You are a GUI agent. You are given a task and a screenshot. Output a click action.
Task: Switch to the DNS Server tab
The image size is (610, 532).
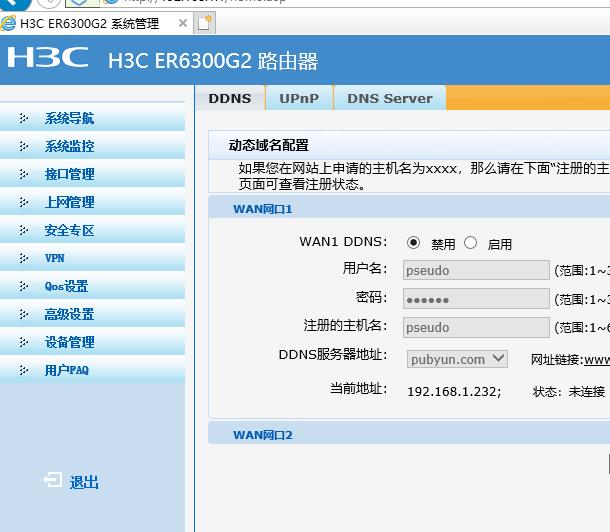click(x=390, y=98)
